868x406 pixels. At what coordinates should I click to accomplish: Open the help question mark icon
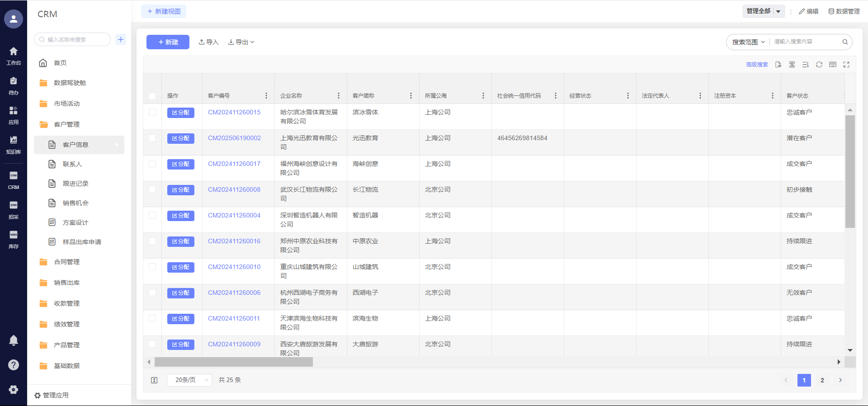tap(14, 365)
